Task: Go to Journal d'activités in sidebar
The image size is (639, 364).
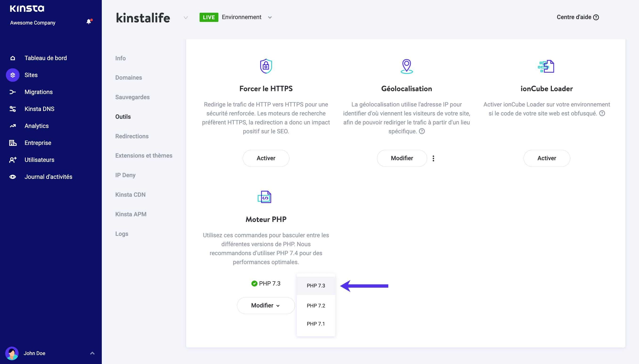Action: [48, 177]
